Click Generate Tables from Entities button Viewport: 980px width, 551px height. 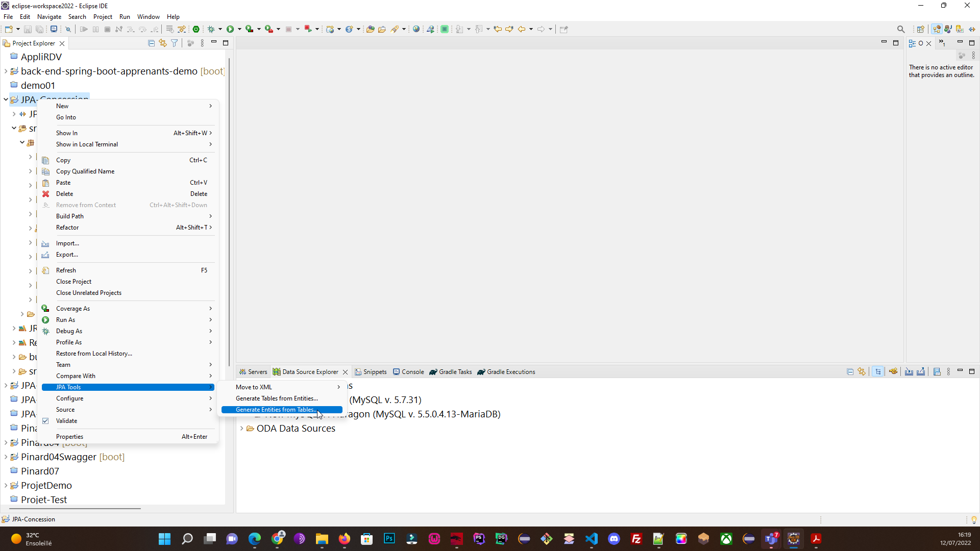(277, 397)
